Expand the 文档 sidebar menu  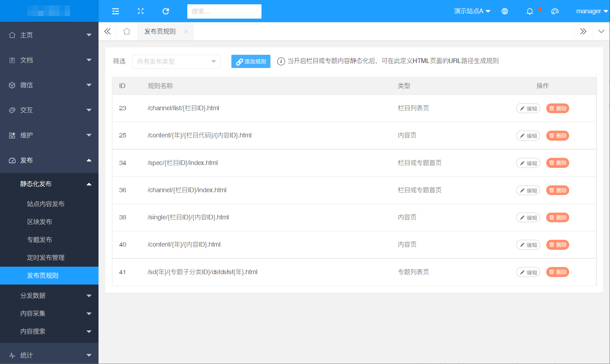pos(49,60)
